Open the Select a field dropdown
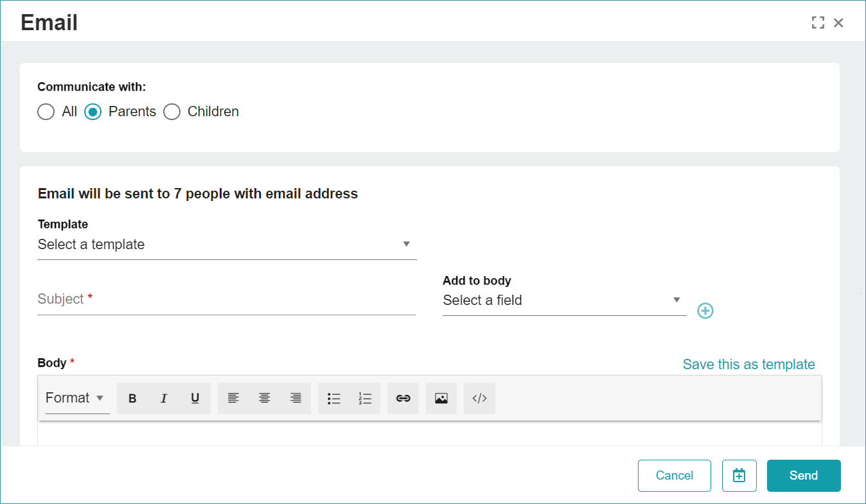Screen dimensions: 866x504 click(x=564, y=300)
